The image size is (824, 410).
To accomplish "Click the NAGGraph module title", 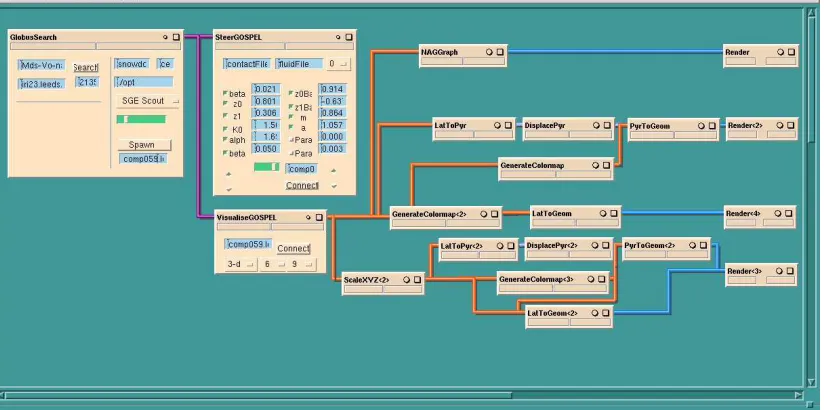I will 439,52.
